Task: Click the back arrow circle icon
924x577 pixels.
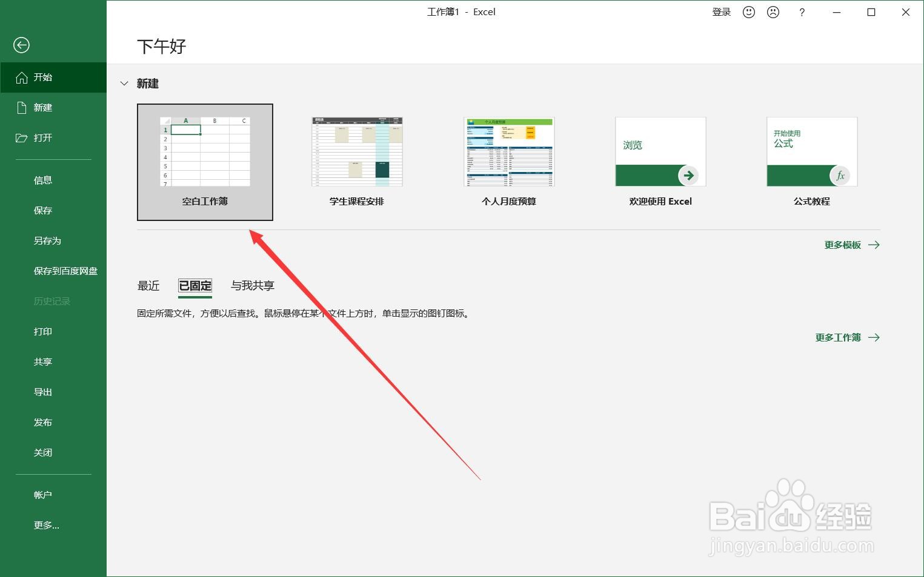Action: click(21, 45)
